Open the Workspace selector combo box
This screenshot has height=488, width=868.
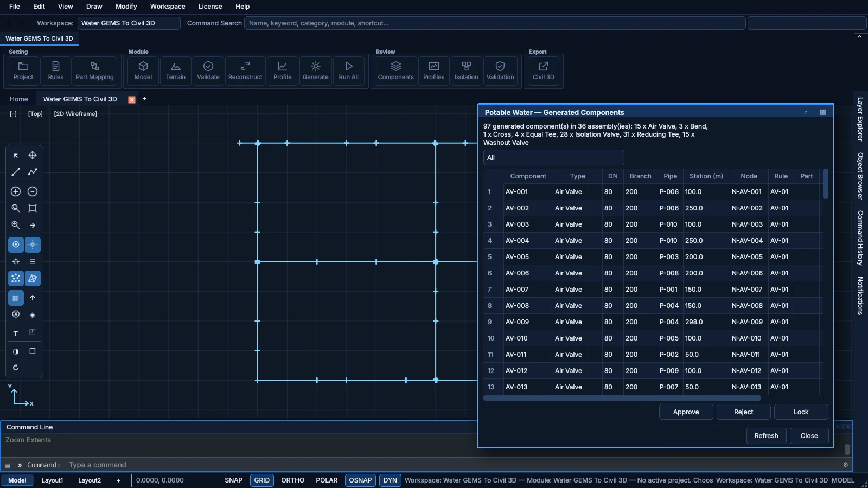click(x=129, y=23)
